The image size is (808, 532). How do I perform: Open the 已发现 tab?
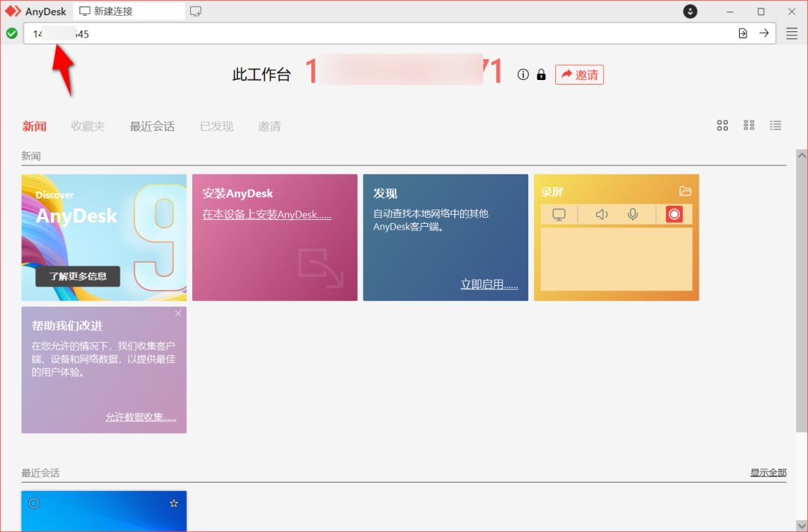(216, 126)
